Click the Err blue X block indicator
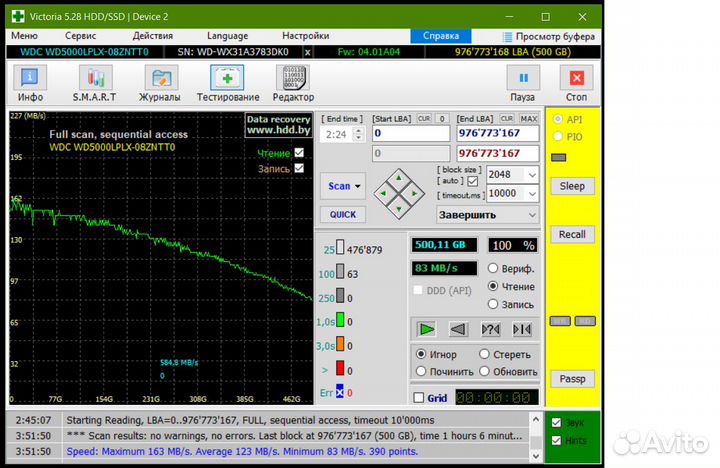Viewport: 720px width, 468px height. coord(340,392)
